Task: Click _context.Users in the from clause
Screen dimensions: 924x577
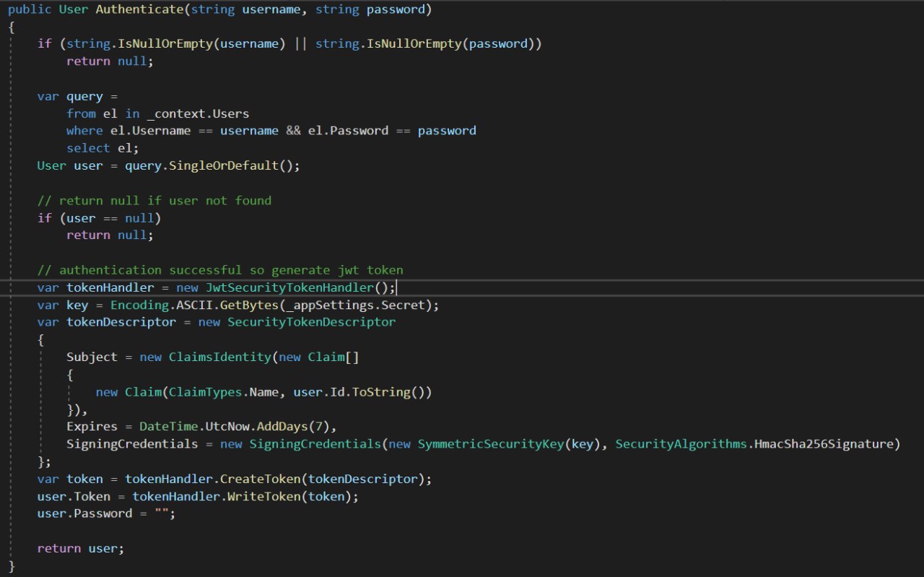Action: click(199, 113)
